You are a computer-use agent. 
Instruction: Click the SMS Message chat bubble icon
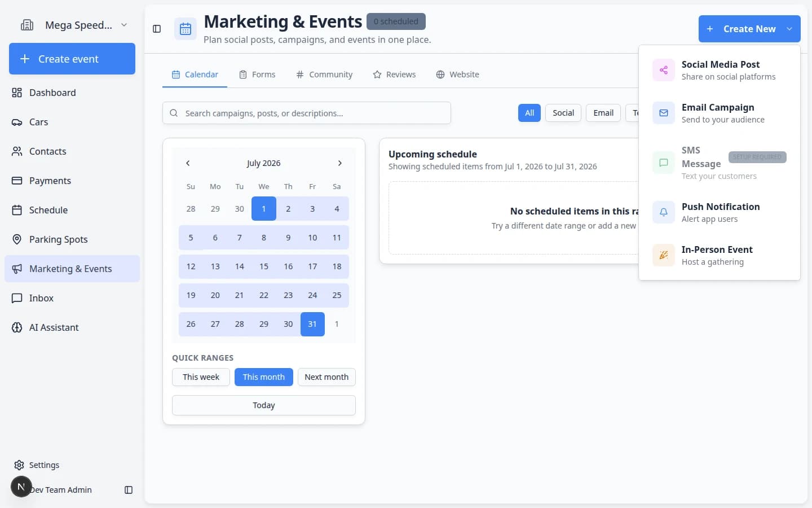(664, 163)
